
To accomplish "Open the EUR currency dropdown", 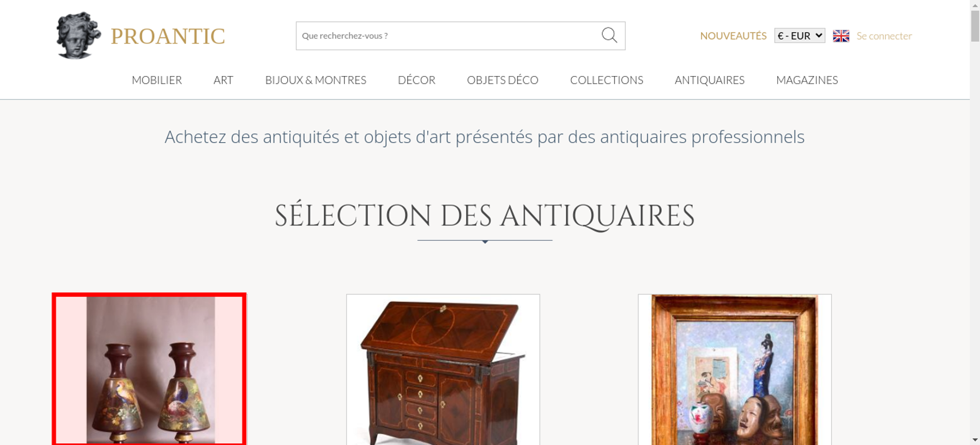I will click(x=800, y=36).
